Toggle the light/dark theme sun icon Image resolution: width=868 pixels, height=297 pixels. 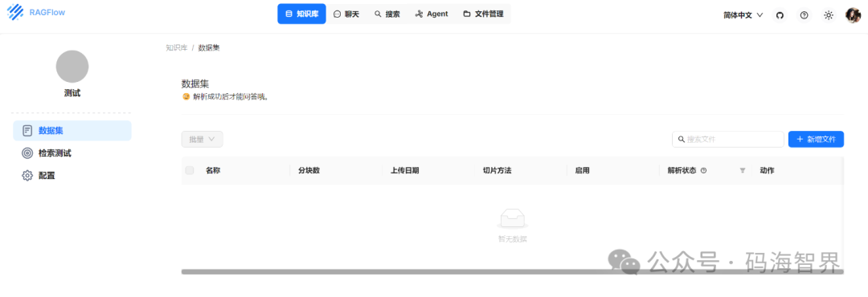(829, 15)
